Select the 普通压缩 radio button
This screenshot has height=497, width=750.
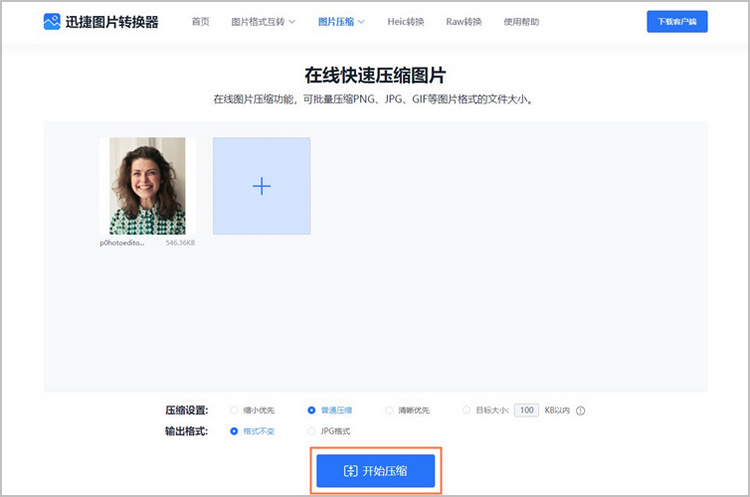tap(311, 410)
